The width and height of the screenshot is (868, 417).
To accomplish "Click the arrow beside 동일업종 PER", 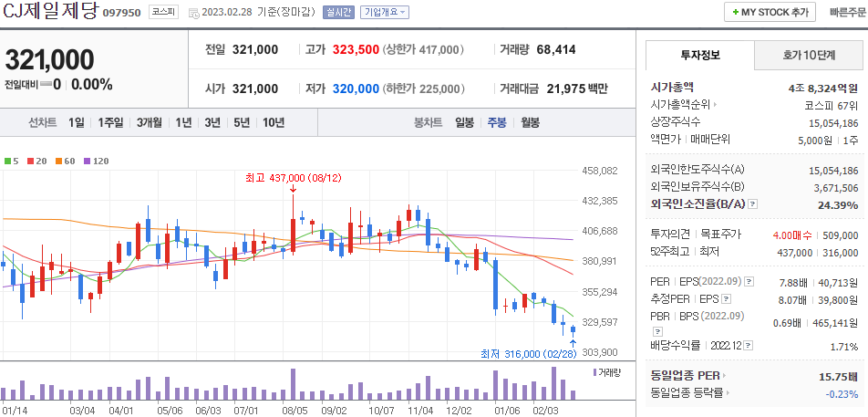I will coord(725,376).
